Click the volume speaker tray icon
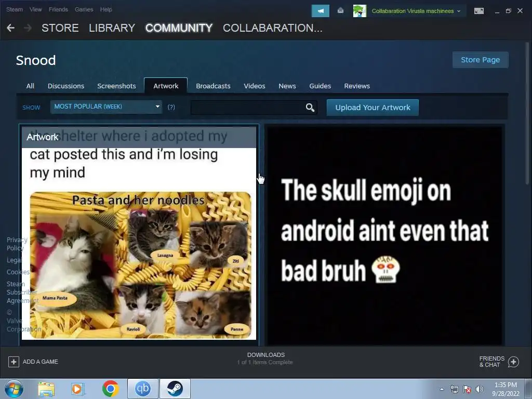532x399 pixels. (x=479, y=389)
